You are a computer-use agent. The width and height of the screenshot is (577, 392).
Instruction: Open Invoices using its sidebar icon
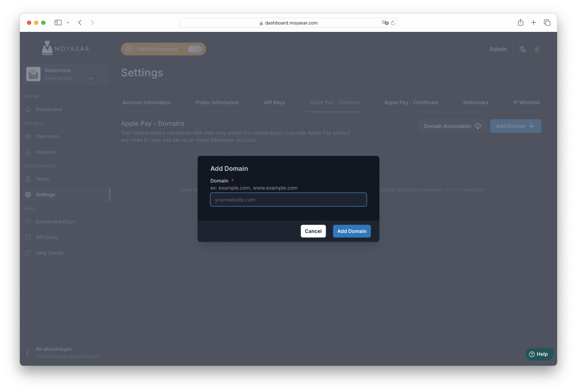(x=28, y=152)
